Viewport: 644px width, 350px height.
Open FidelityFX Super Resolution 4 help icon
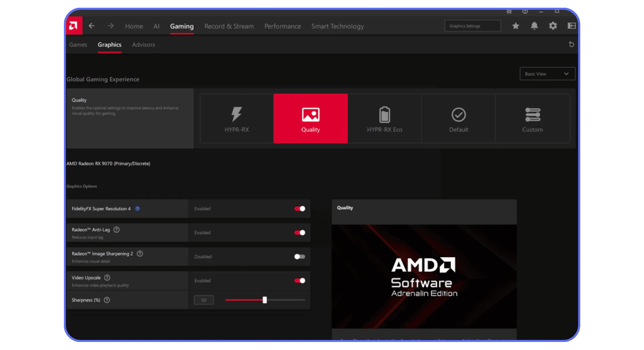[138, 209]
